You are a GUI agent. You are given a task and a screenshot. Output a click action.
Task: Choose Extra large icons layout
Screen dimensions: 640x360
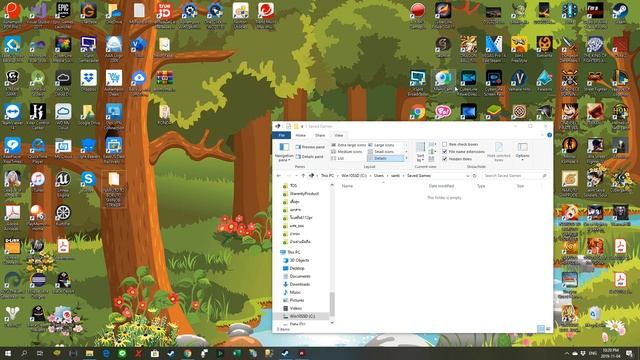pos(349,145)
